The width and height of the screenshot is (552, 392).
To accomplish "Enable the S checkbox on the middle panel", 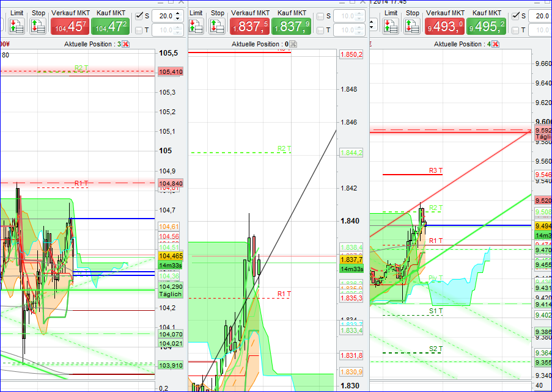I will [x=321, y=16].
